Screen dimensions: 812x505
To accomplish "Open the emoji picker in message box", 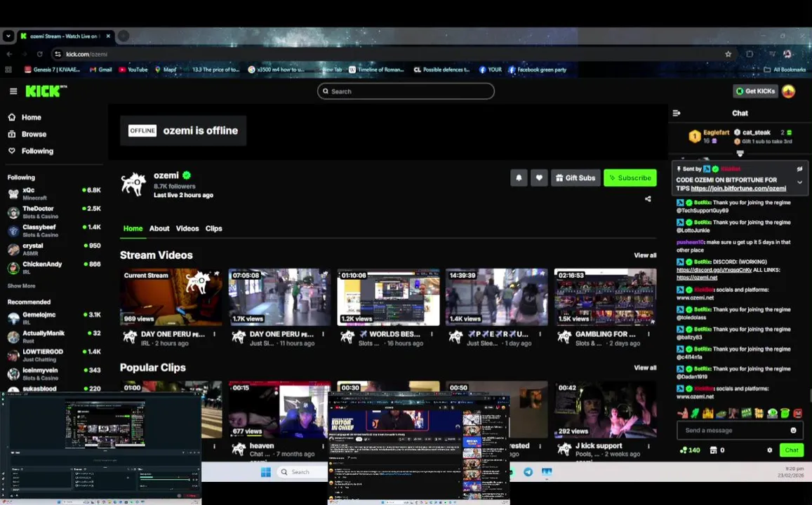I will click(x=793, y=430).
